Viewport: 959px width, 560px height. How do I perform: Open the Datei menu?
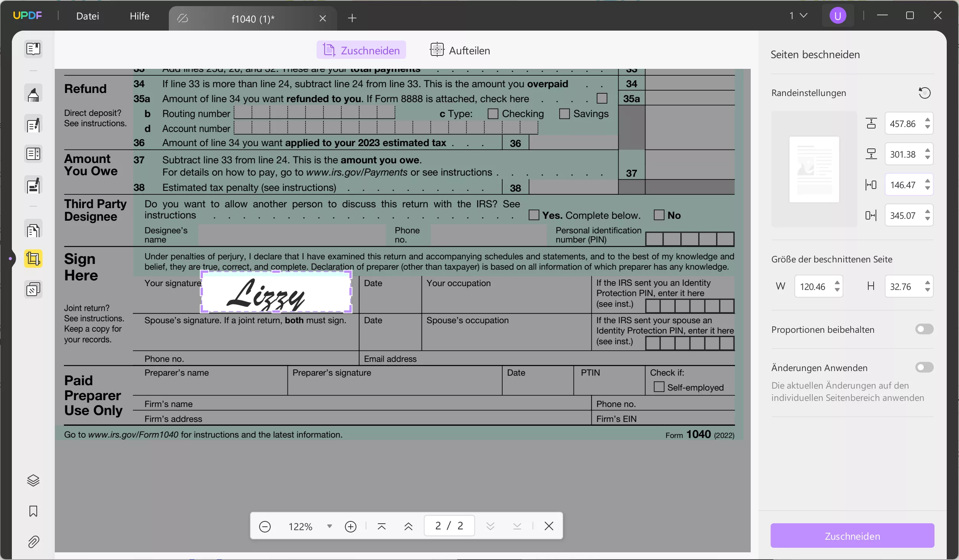pyautogui.click(x=88, y=16)
